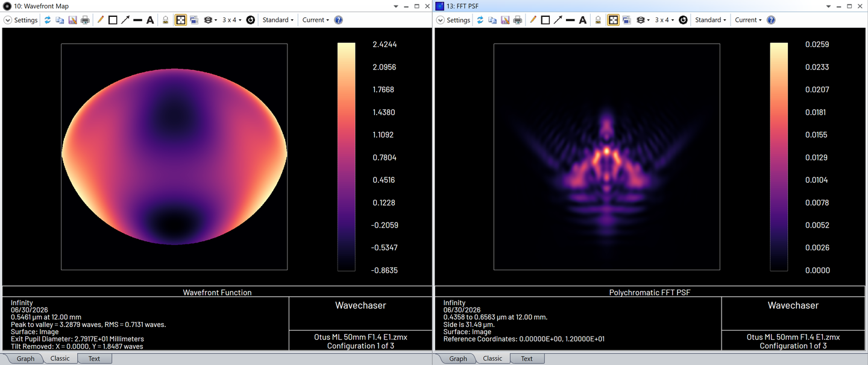
Task: Save the Wavefront Map image to file
Action: [x=72, y=20]
